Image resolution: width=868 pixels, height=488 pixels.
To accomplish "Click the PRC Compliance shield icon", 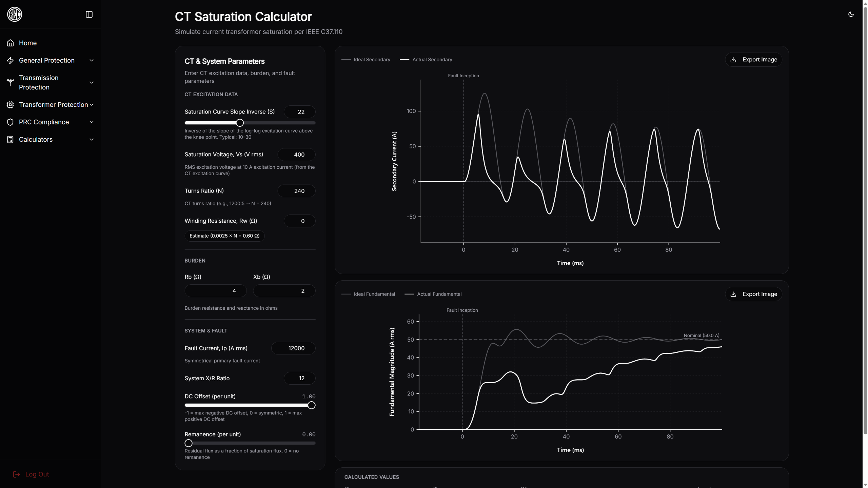I will 10,122.
